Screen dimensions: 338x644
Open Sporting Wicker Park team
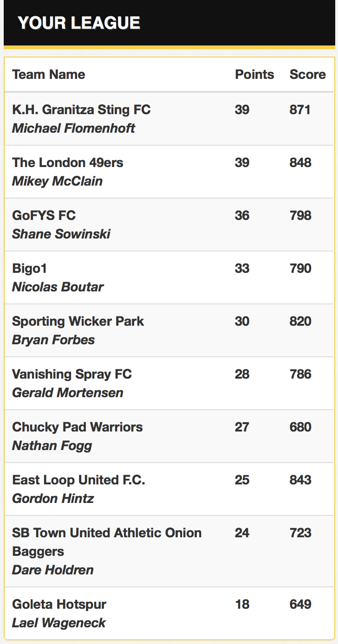pos(78,322)
